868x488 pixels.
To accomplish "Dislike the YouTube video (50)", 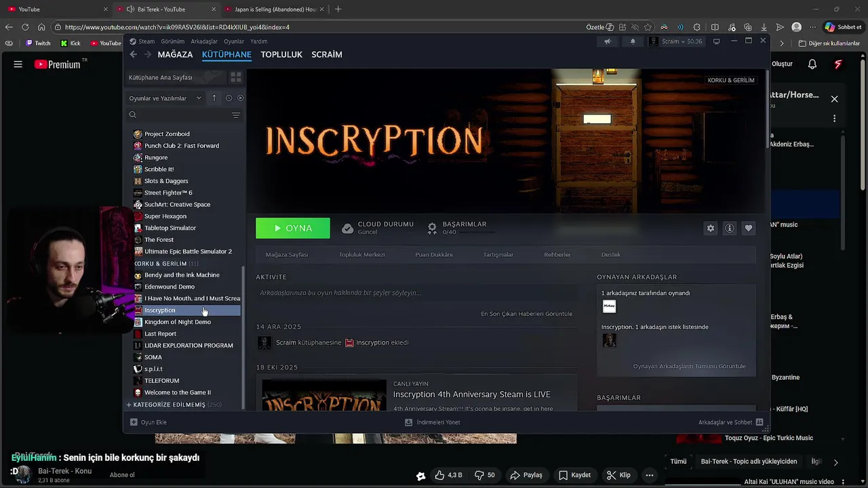I will pyautogui.click(x=485, y=475).
